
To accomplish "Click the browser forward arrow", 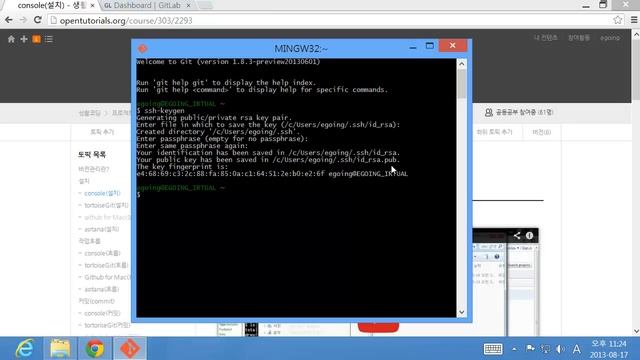I will pos(23,20).
